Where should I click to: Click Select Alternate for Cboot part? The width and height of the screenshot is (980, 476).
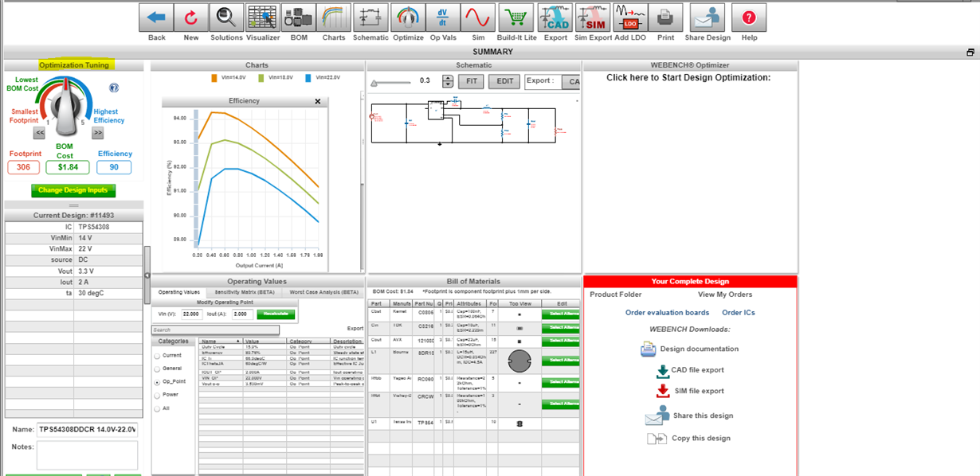[x=560, y=314]
